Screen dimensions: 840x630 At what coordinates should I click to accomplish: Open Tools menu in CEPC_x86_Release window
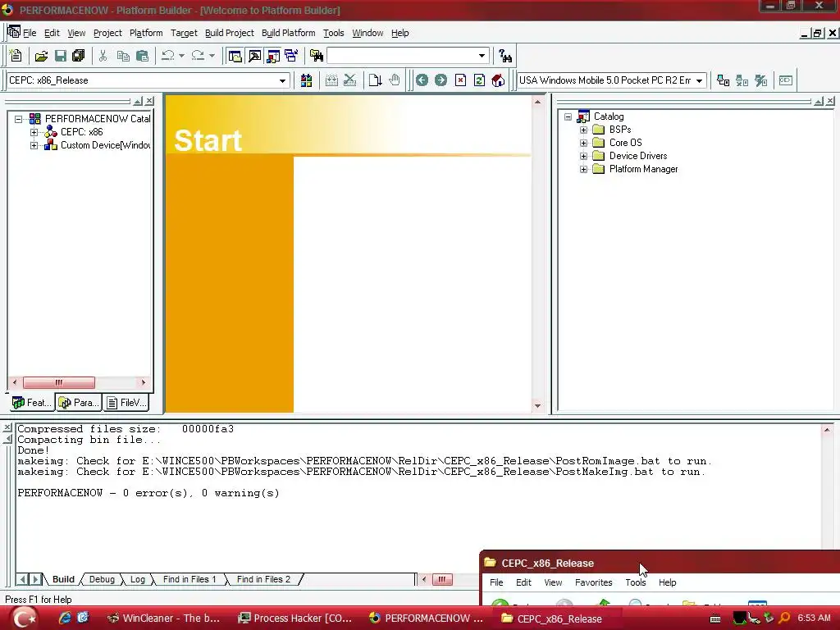636,582
